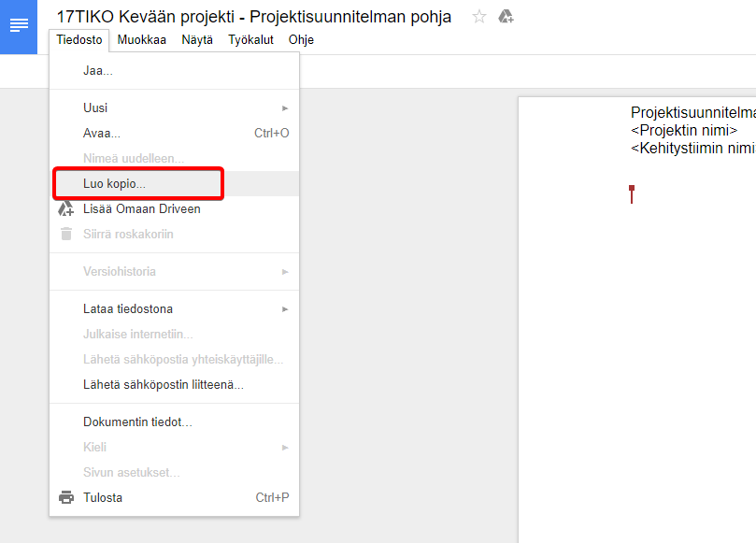Select Lähetä sähköpostin liitteenä... option

point(163,384)
